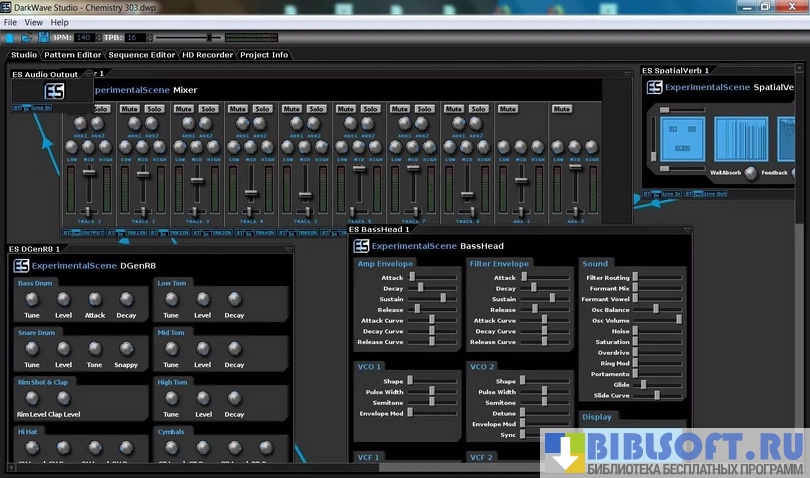Image resolution: width=810 pixels, height=478 pixels.
Task: Click the Open Project folder icon
Action: click(27, 37)
